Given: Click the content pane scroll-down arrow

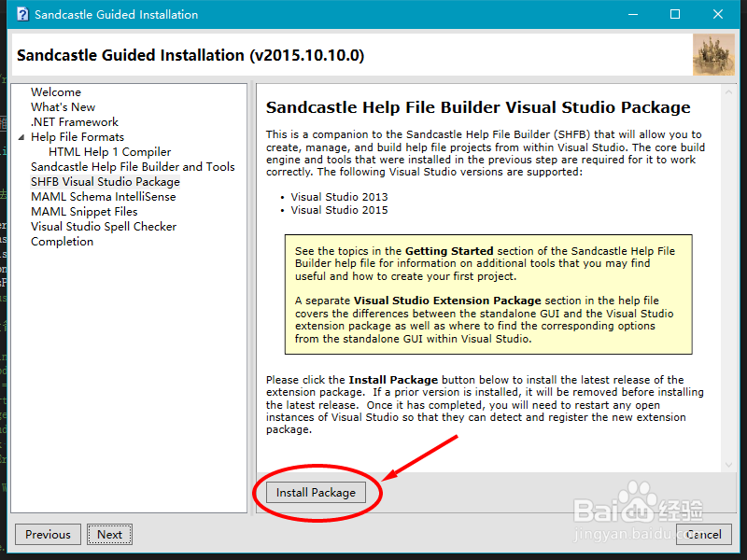Looking at the screenshot, I should tap(728, 464).
